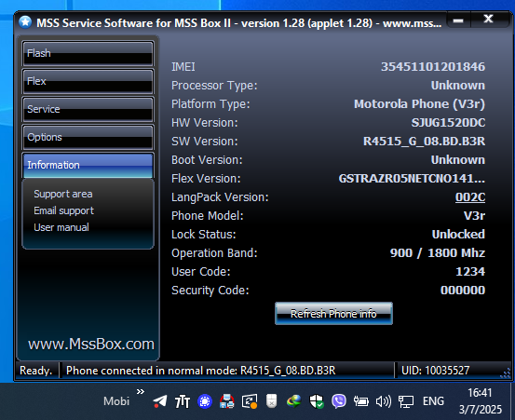Open the network connection tray icon
Image resolution: width=515 pixels, height=420 pixels.
(x=406, y=401)
